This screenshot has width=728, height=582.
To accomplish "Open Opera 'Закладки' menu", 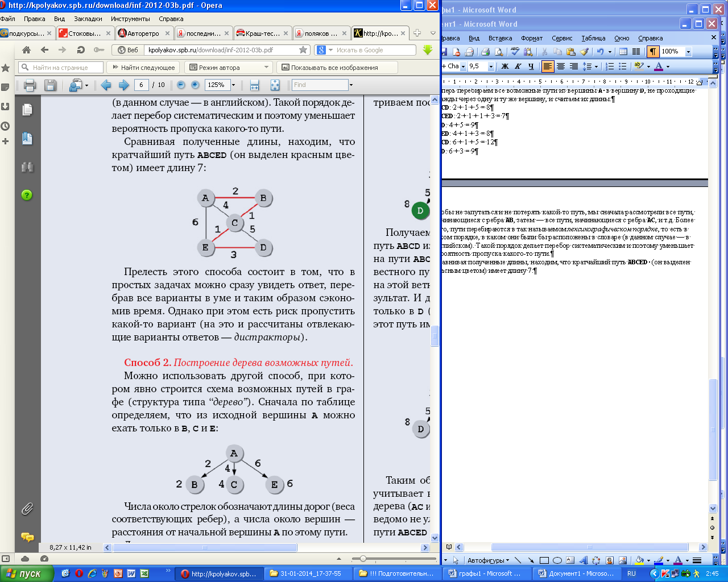I will (x=88, y=19).
